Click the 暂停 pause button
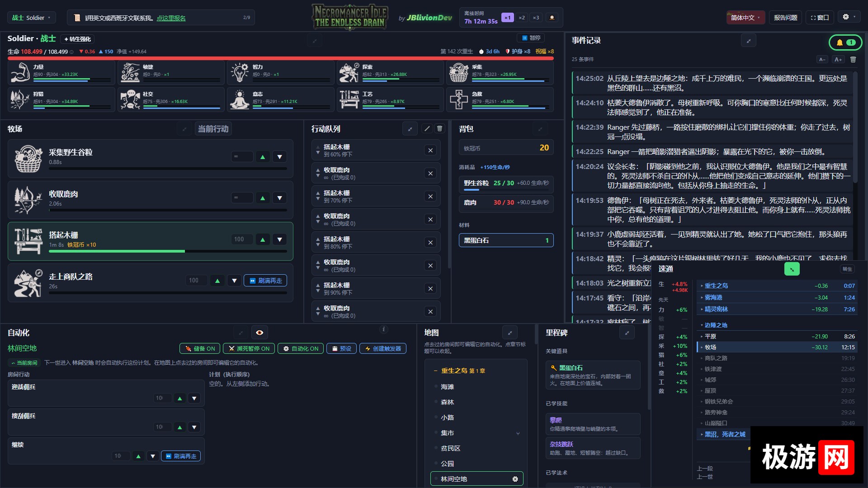This screenshot has width=868, height=488. click(531, 38)
